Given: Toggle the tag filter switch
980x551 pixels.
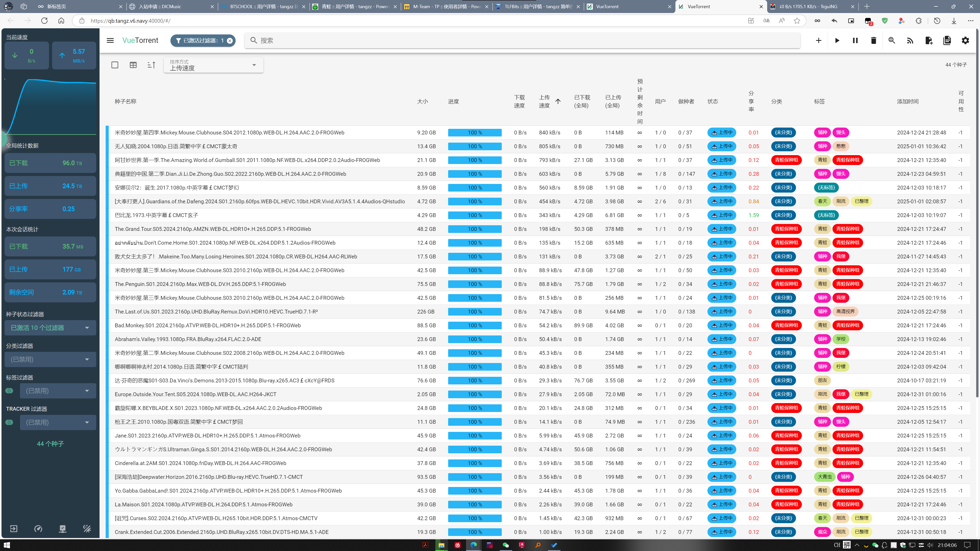Looking at the screenshot, I should coord(9,391).
